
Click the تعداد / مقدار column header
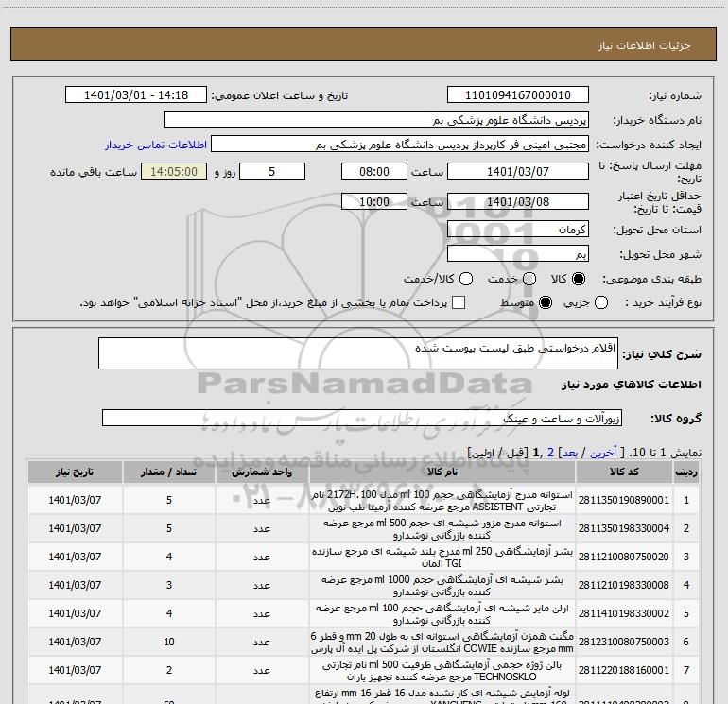[169, 472]
